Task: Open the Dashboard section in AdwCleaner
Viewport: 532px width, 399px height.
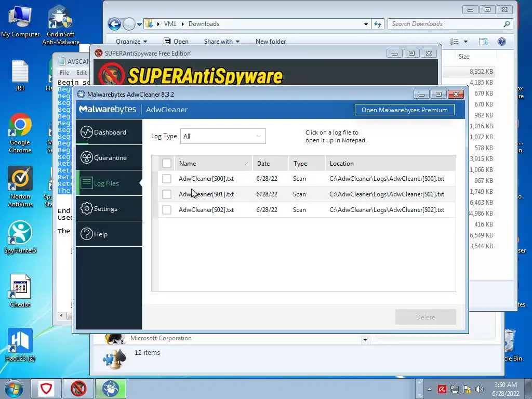Action: (x=109, y=132)
